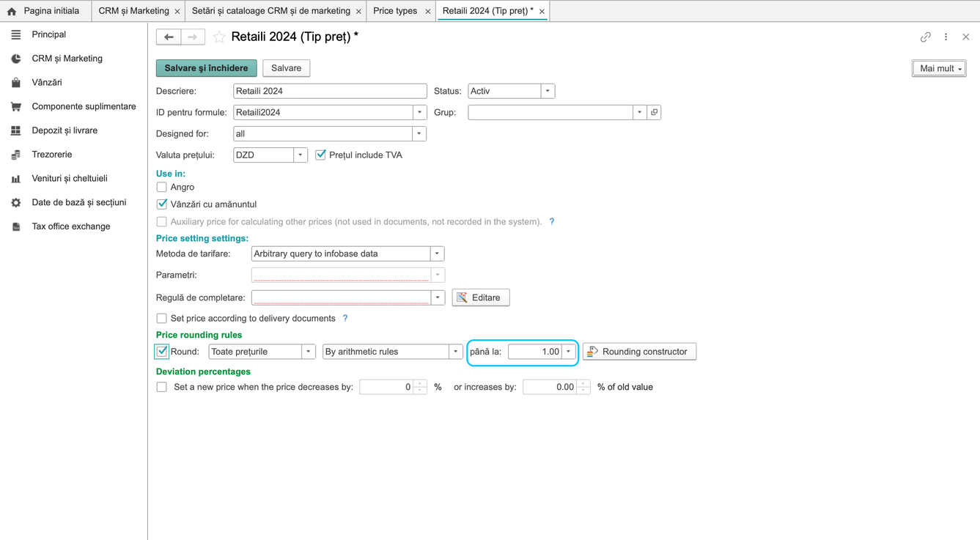Viewport: 980px width, 540px height.
Task: Click the back navigation arrow
Action: click(169, 37)
